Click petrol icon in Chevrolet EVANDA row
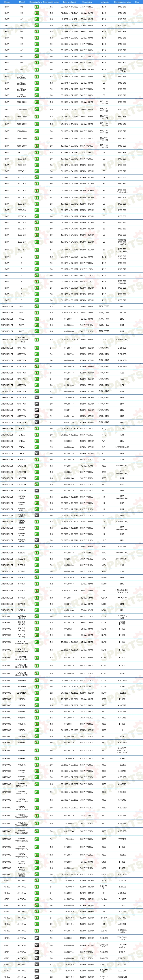Image resolution: width=143 pixels, height=980 pixels. click(x=37, y=460)
